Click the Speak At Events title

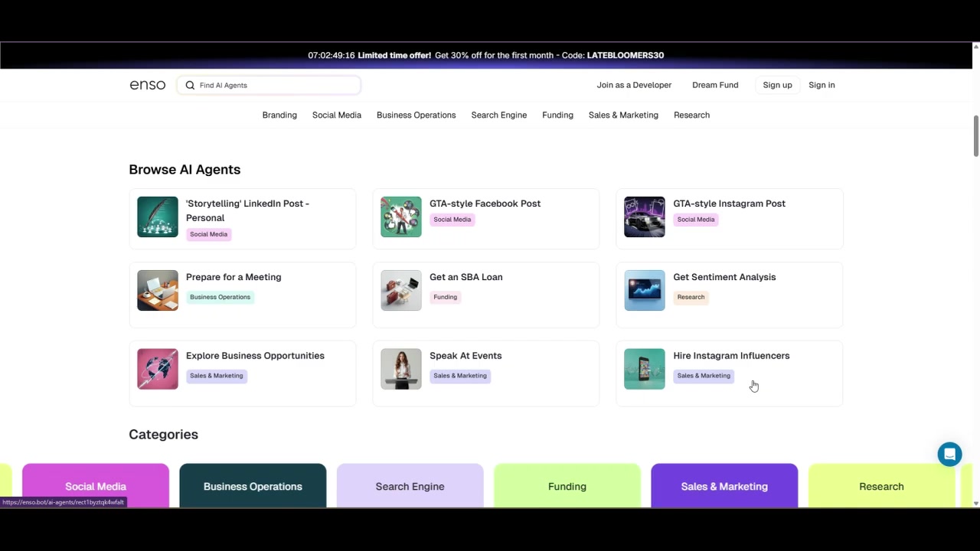[465, 356]
